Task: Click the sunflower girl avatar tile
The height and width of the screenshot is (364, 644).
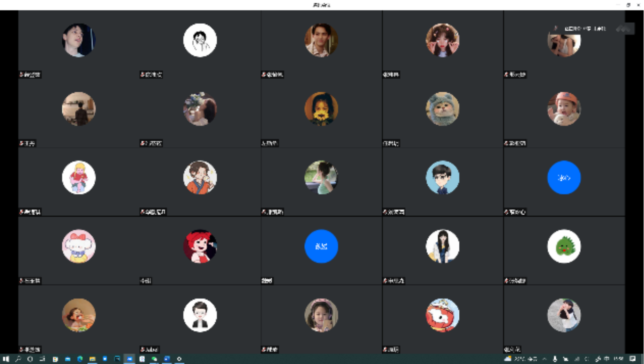Action: tap(321, 109)
